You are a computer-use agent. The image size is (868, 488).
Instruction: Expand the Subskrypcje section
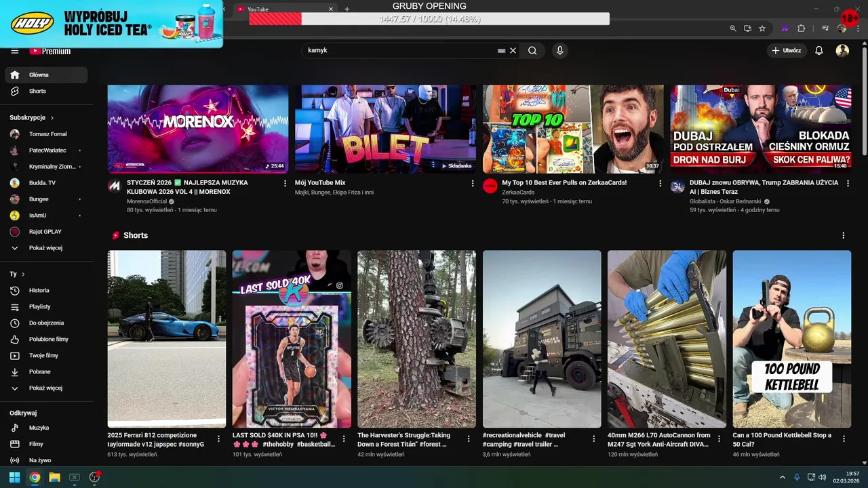(32, 117)
